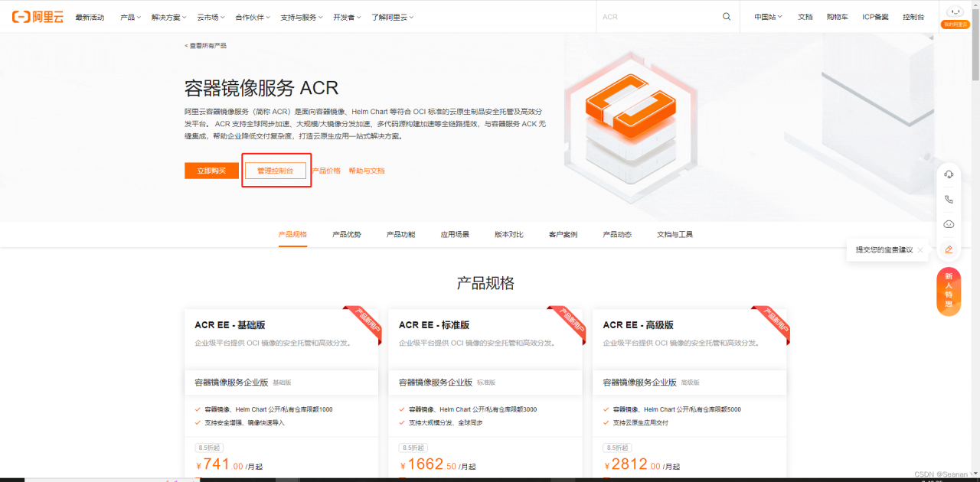
Task: Open the 管理控制台 button
Action: coord(276,170)
